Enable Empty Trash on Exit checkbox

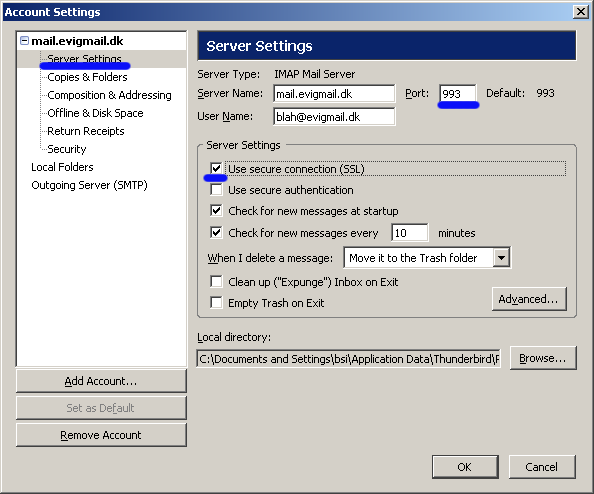[x=216, y=303]
